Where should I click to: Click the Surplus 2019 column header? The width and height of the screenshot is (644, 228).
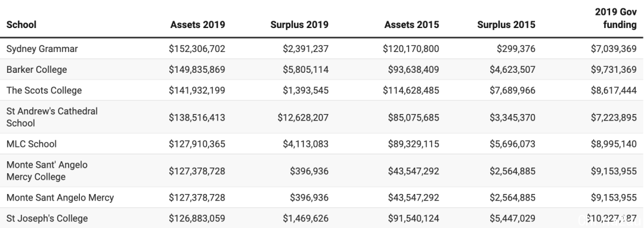pyautogui.click(x=299, y=24)
